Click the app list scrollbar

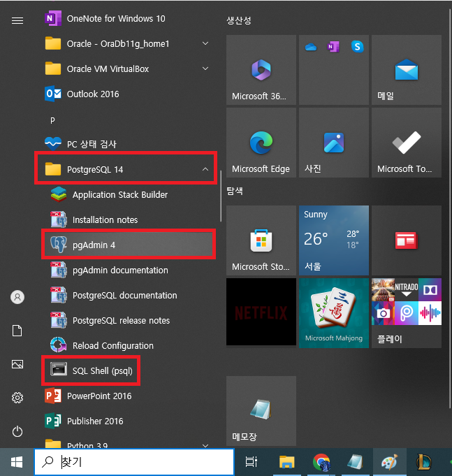pos(221,196)
